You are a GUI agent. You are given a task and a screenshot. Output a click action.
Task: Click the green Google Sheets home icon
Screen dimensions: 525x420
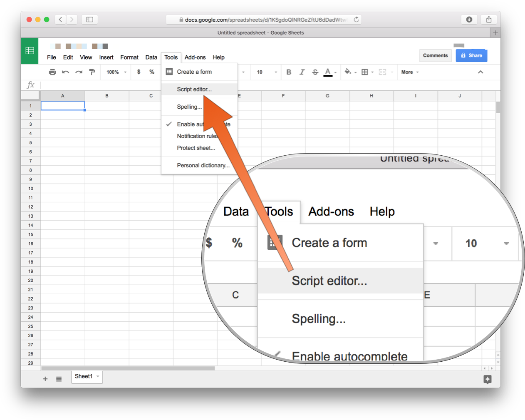30,51
